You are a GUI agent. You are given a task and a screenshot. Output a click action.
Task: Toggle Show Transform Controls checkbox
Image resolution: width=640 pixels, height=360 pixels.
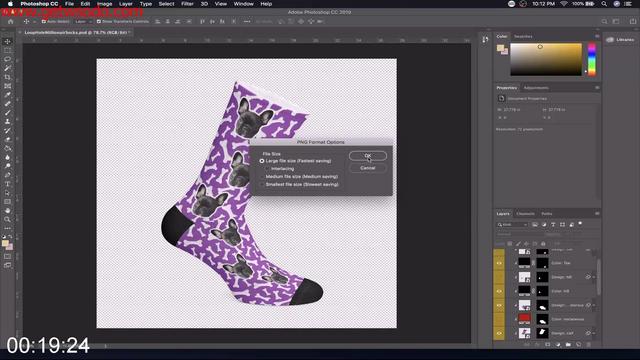click(99, 21)
